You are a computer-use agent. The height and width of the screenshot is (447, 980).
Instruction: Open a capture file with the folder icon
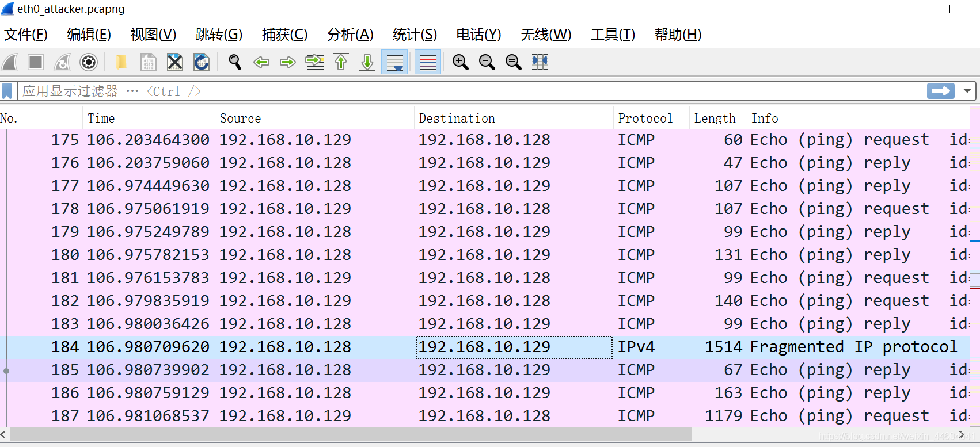click(x=121, y=62)
